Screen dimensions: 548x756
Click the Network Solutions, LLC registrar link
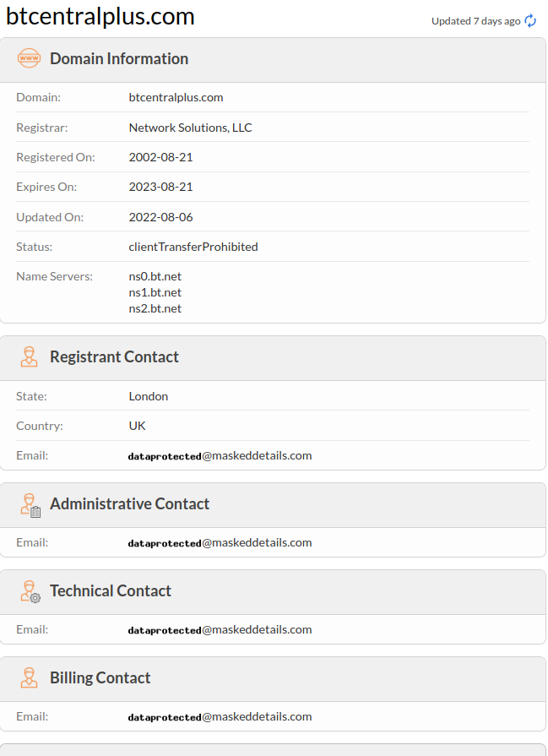189,128
